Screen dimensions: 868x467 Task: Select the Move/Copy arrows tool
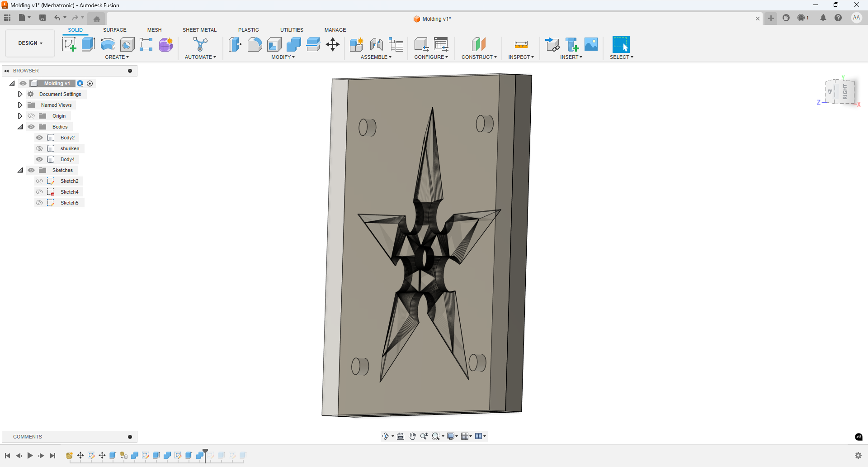pyautogui.click(x=333, y=44)
